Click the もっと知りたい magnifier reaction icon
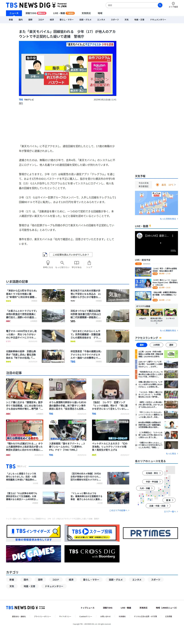This screenshot has width=184, height=644. 62,262
